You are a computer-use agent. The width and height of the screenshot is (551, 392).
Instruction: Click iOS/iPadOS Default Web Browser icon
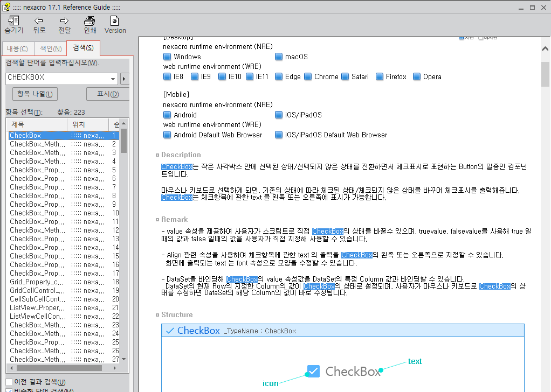(279, 135)
